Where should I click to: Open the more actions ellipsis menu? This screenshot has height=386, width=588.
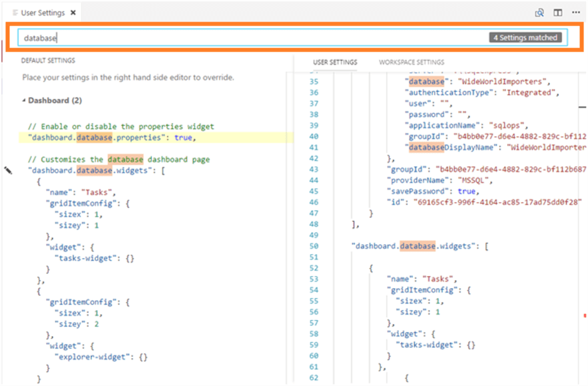point(575,13)
